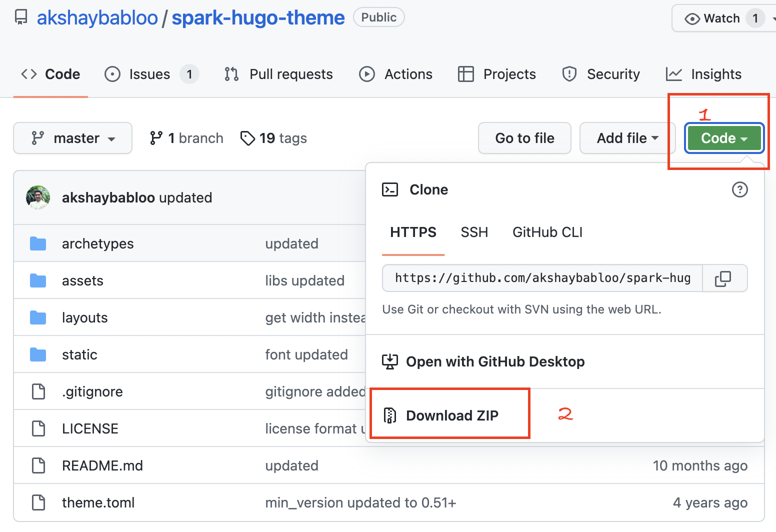
Task: Open the latest commit message 'updated'
Action: point(185,197)
